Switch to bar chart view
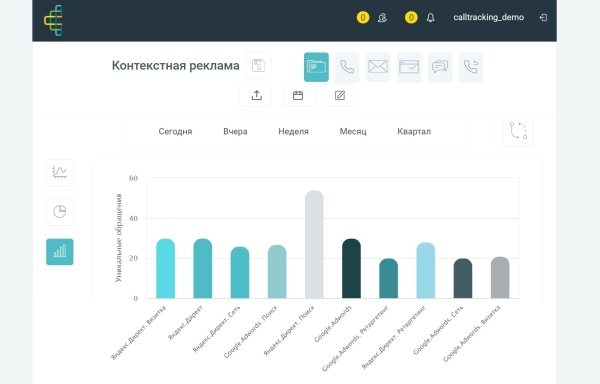The height and width of the screenshot is (384, 600). 60,252
